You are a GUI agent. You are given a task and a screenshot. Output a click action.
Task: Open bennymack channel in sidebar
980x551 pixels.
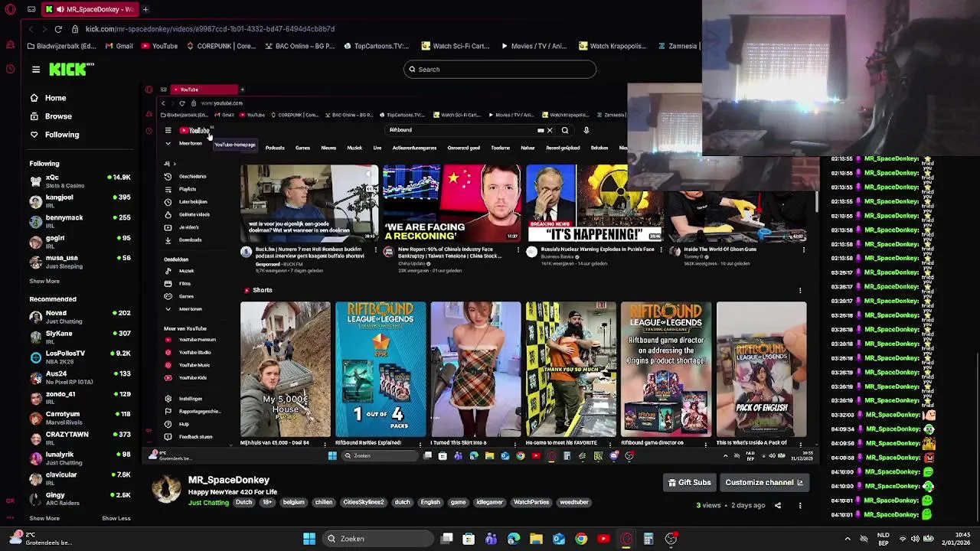point(80,221)
